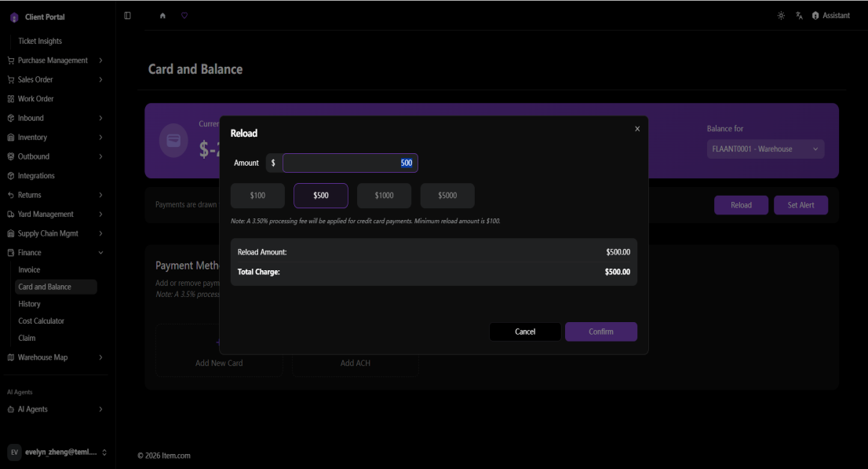This screenshot has width=868, height=469.
Task: Expand Purchase Management menu
Action: (56, 60)
